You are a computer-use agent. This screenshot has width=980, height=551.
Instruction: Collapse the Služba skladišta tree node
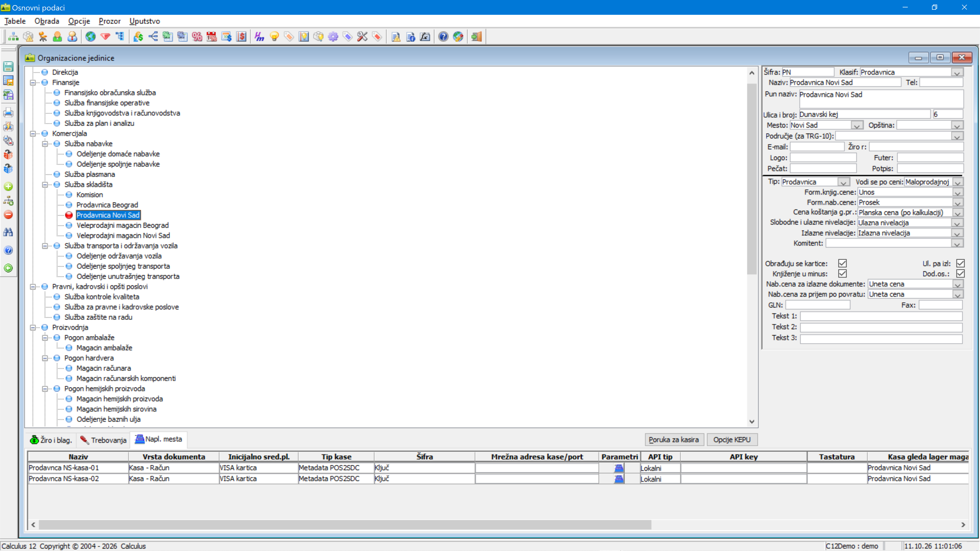coord(45,184)
